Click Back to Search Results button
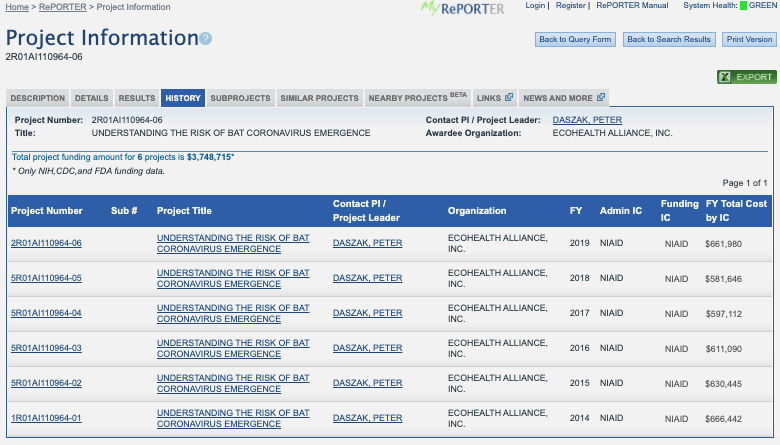This screenshot has width=780, height=445. 669,39
